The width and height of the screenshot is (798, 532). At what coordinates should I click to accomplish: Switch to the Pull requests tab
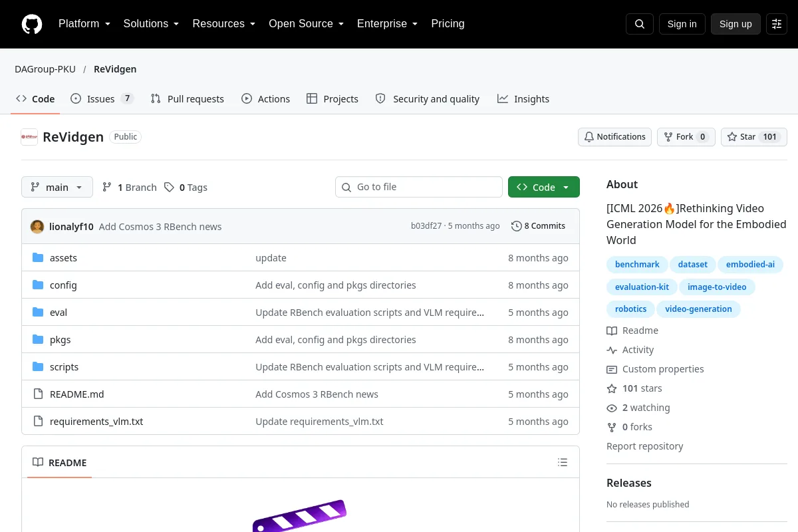pos(188,99)
